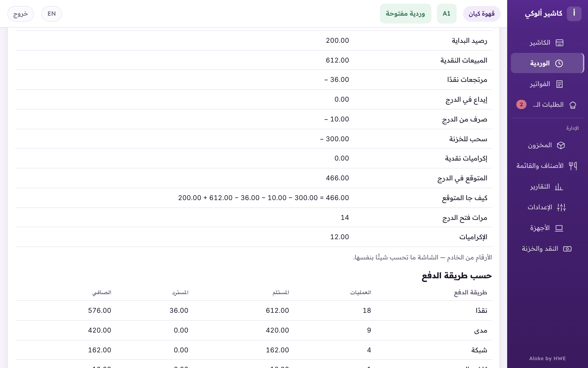Click الإكراميات value 12.00
Screen dimensions: 588x368
tap(339, 237)
